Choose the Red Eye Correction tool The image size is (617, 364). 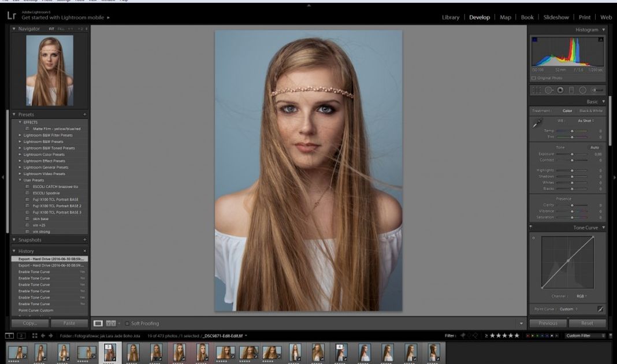click(x=560, y=90)
